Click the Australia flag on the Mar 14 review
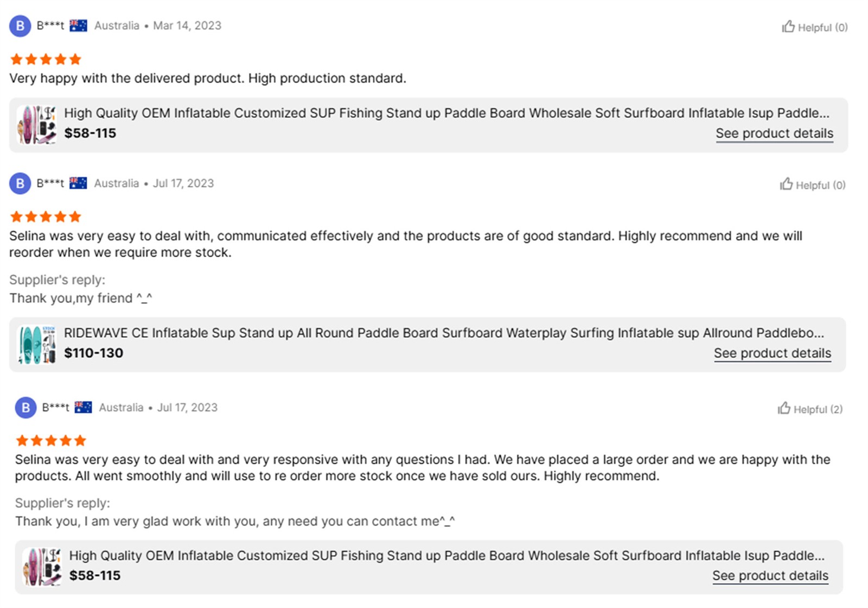868x608 pixels. pos(78,26)
